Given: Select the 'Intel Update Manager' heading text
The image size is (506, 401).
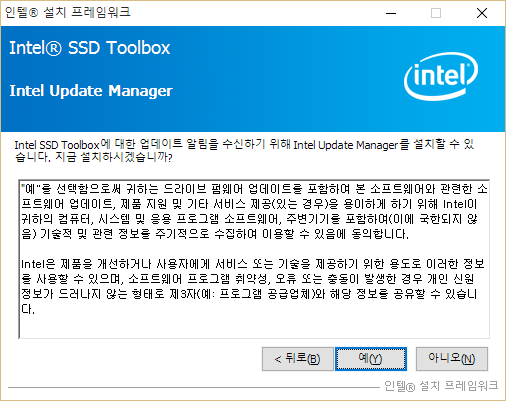Looking at the screenshot, I should pyautogui.click(x=91, y=91).
